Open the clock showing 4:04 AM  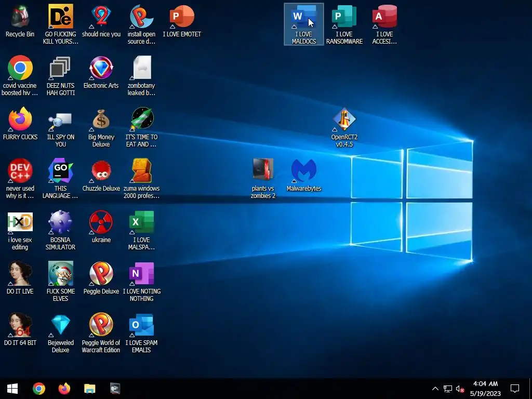[486, 389]
